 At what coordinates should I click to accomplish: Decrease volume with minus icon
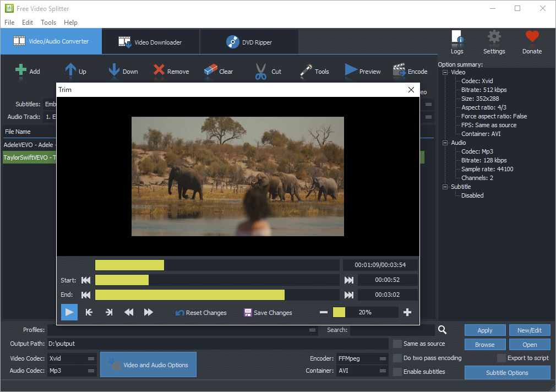[x=323, y=312]
